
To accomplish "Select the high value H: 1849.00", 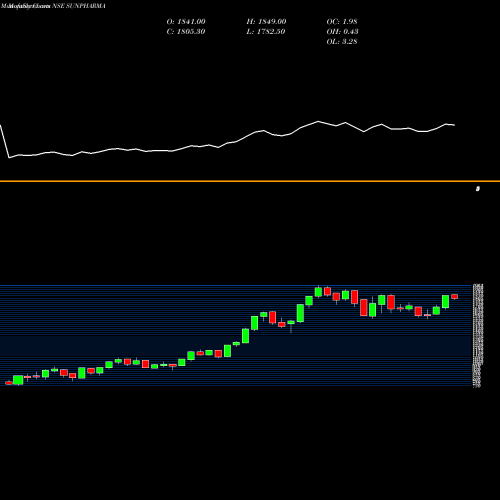I will (266, 21).
